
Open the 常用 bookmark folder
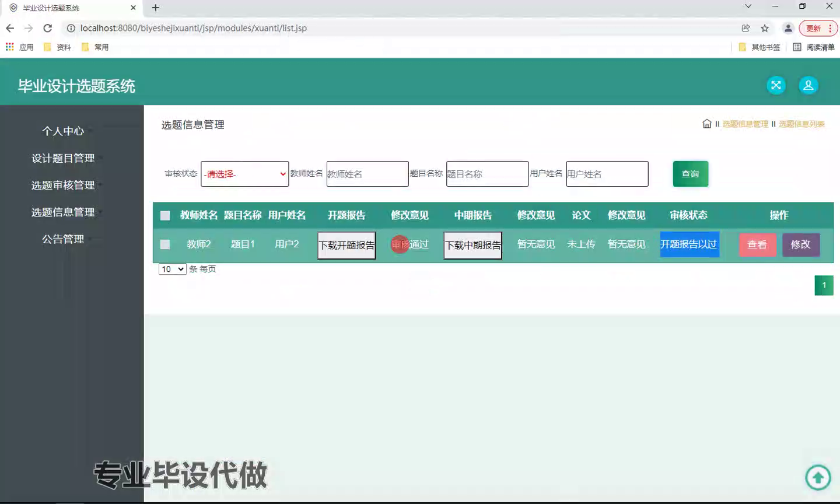pos(94,47)
